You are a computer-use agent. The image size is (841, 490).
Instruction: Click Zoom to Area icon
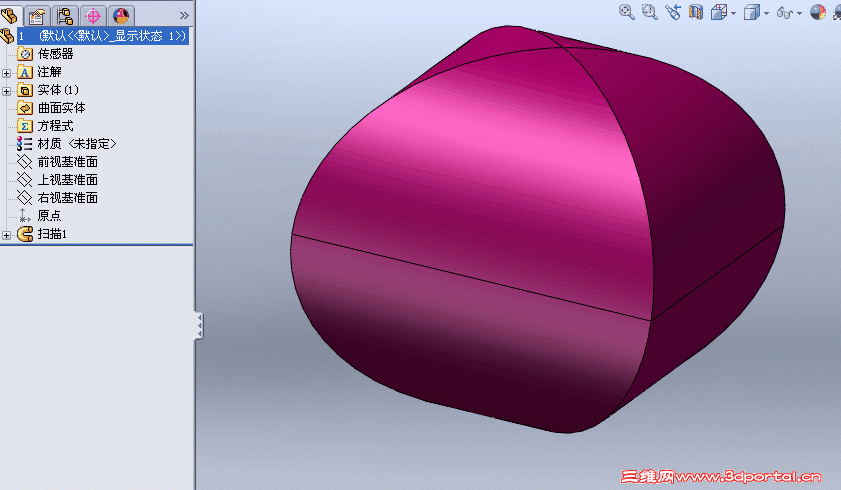pos(650,12)
